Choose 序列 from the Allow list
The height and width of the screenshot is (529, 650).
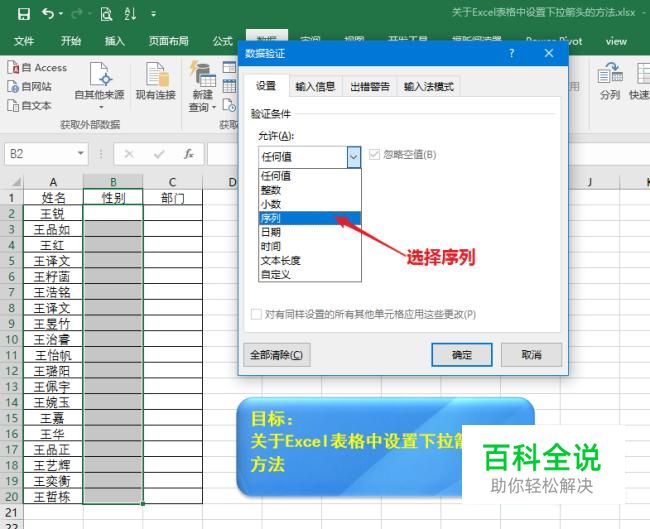(x=309, y=218)
